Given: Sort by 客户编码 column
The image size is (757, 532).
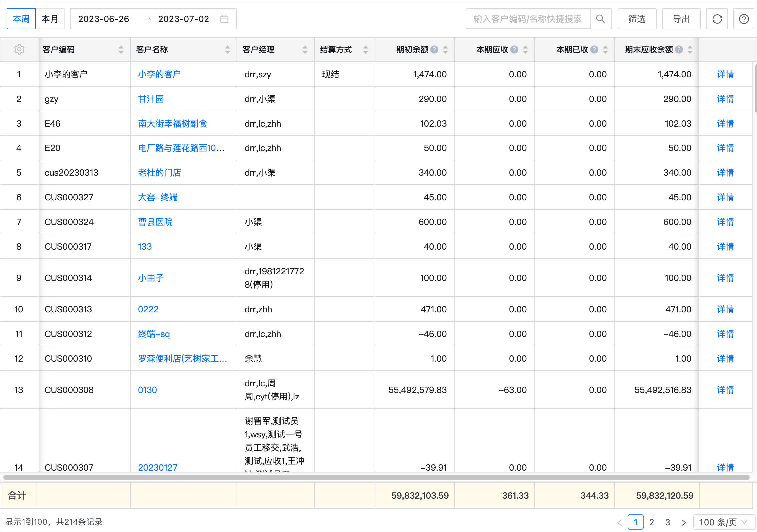Looking at the screenshot, I should (121, 49).
